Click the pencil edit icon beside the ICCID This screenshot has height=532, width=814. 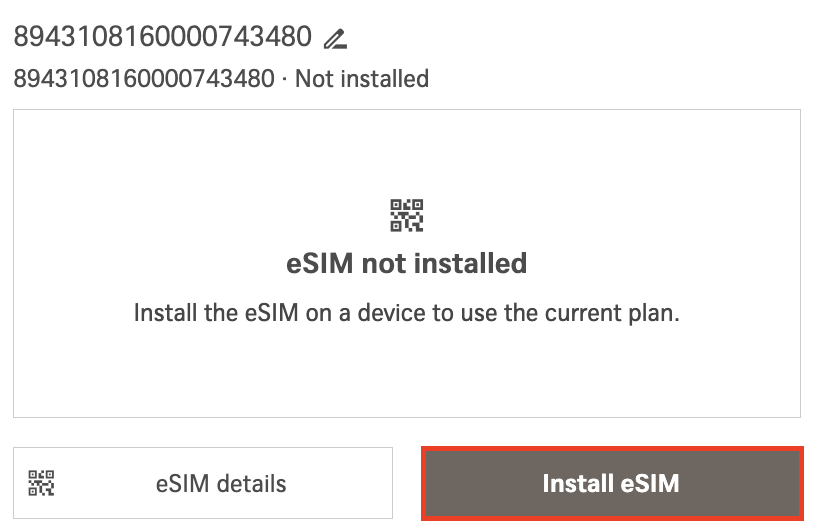[335, 39]
